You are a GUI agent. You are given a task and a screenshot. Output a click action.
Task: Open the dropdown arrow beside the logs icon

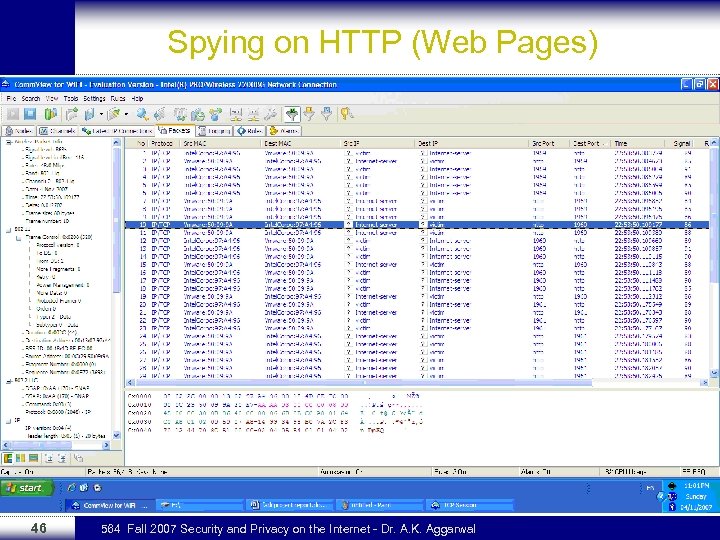[101, 114]
